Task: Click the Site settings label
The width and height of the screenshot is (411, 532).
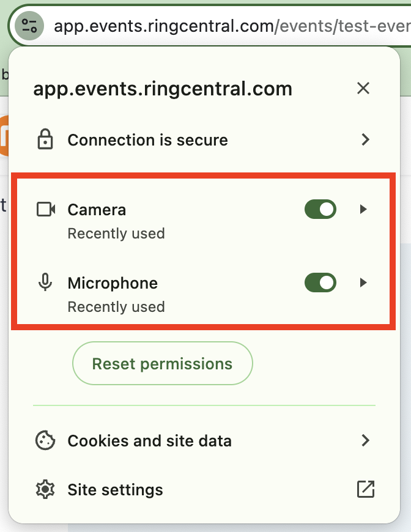Action: tap(115, 490)
